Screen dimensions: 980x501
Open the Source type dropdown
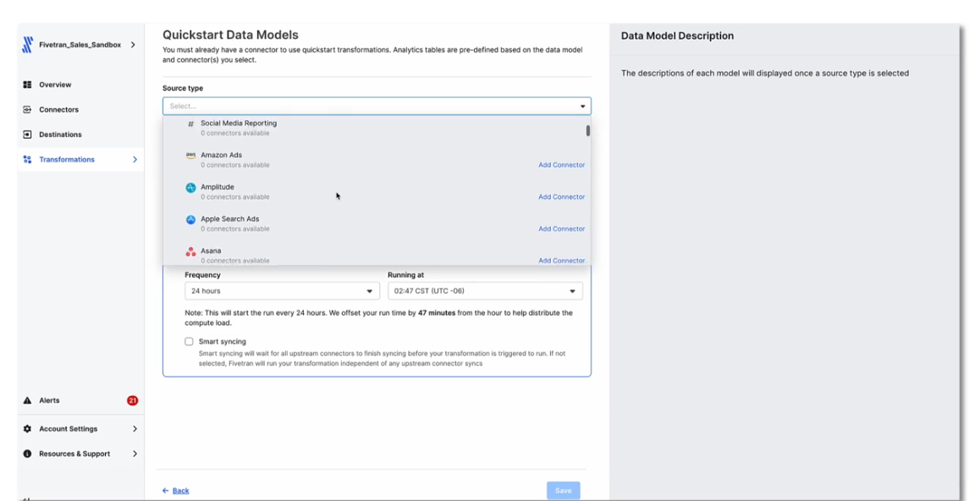[x=377, y=106]
